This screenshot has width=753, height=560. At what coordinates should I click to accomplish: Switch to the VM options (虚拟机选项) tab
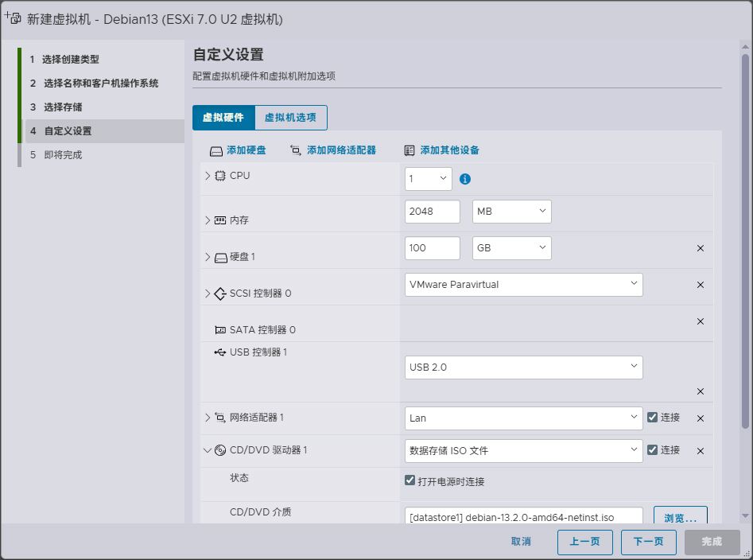click(x=290, y=118)
